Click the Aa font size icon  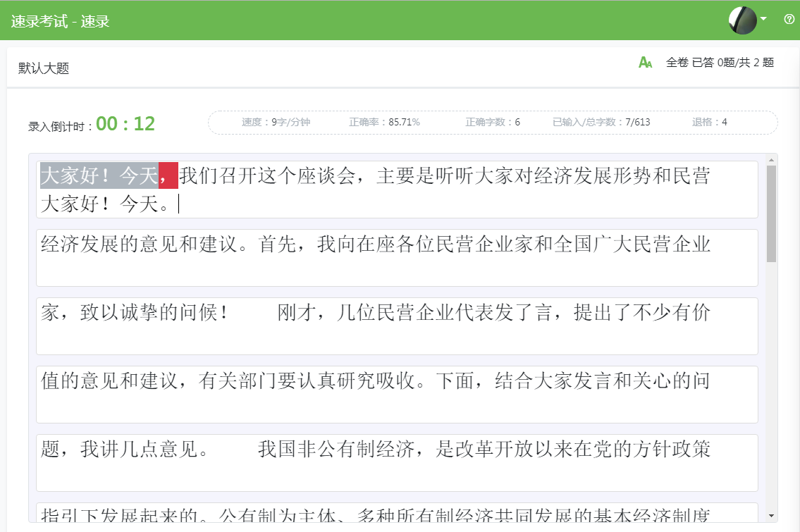point(645,63)
